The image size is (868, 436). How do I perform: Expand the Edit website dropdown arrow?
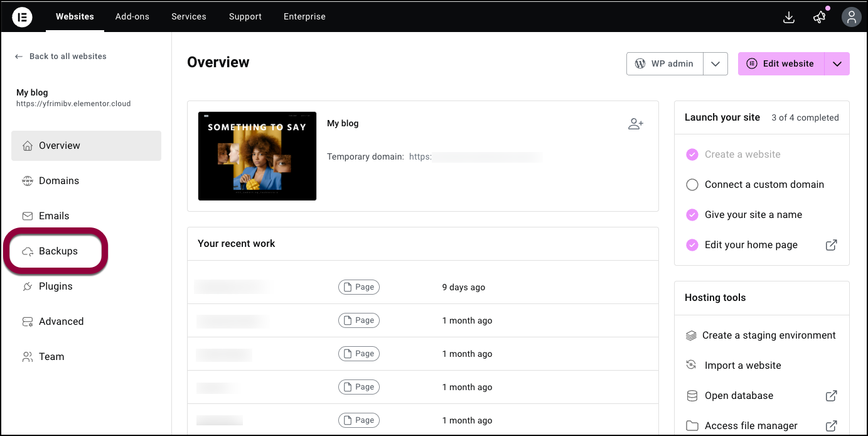837,63
